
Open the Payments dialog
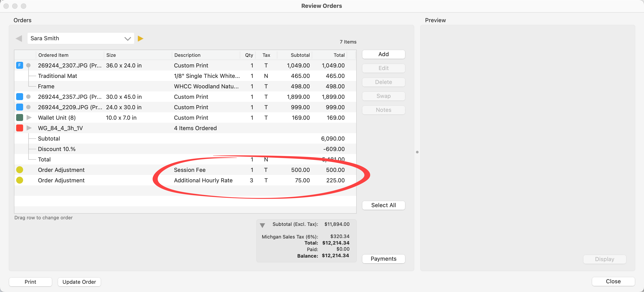(x=383, y=258)
